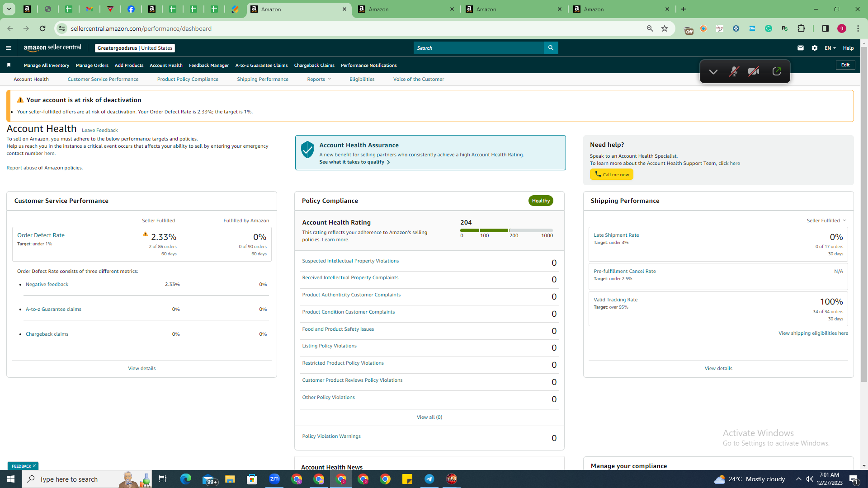Click the Call me now button
The height and width of the screenshot is (488, 868).
click(612, 174)
